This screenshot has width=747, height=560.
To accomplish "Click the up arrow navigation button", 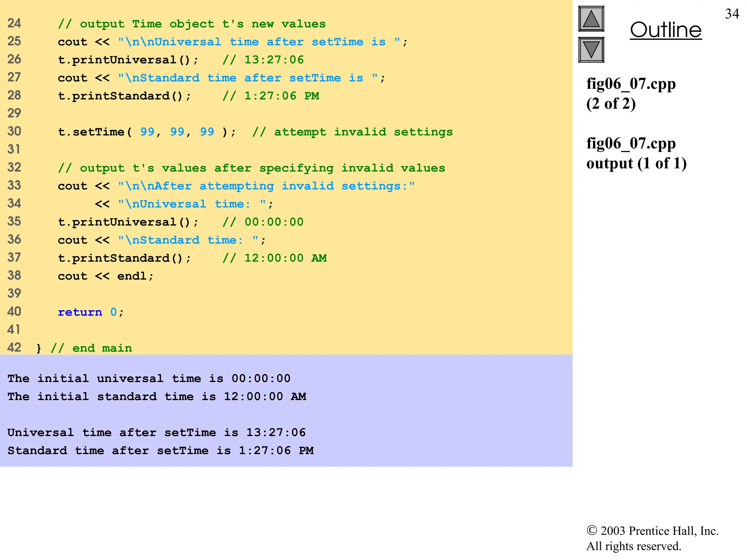I will click(591, 19).
